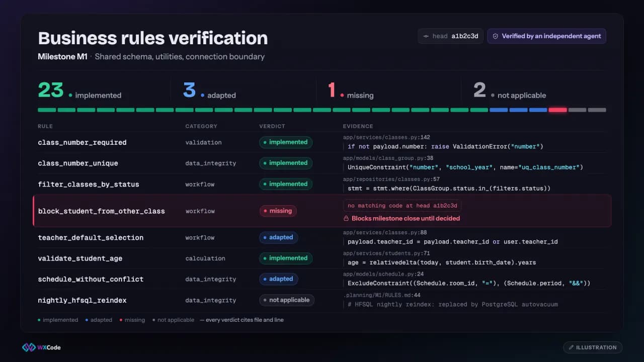Click the 2 not applicable summary count
Screen dimensions: 644x362
click(510, 90)
